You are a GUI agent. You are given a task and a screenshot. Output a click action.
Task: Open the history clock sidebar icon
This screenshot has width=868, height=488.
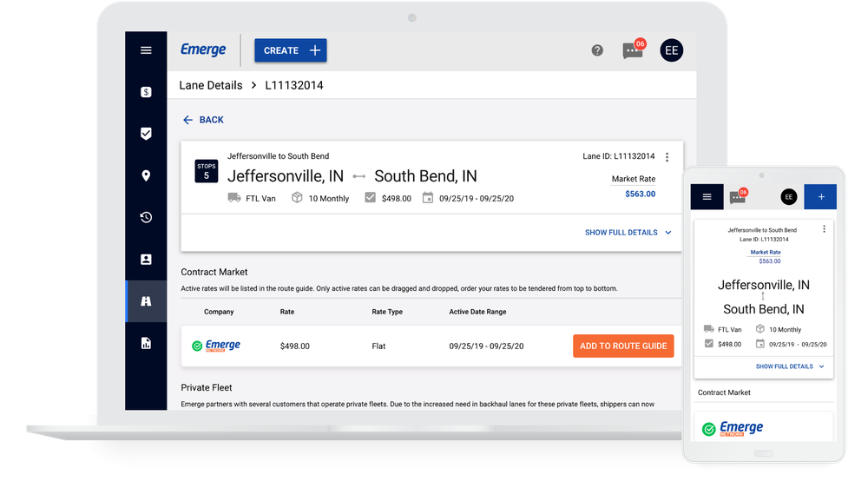tap(146, 217)
